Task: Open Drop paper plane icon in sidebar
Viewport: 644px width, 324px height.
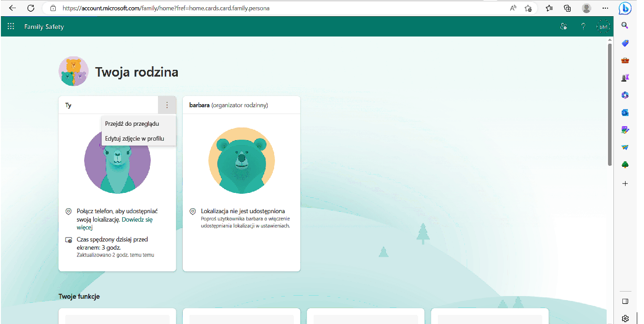Action: point(625,147)
